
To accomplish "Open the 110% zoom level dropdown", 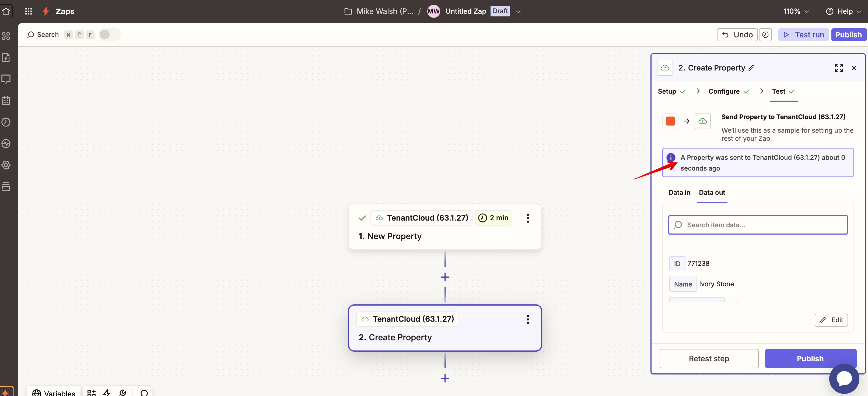I will tap(796, 11).
